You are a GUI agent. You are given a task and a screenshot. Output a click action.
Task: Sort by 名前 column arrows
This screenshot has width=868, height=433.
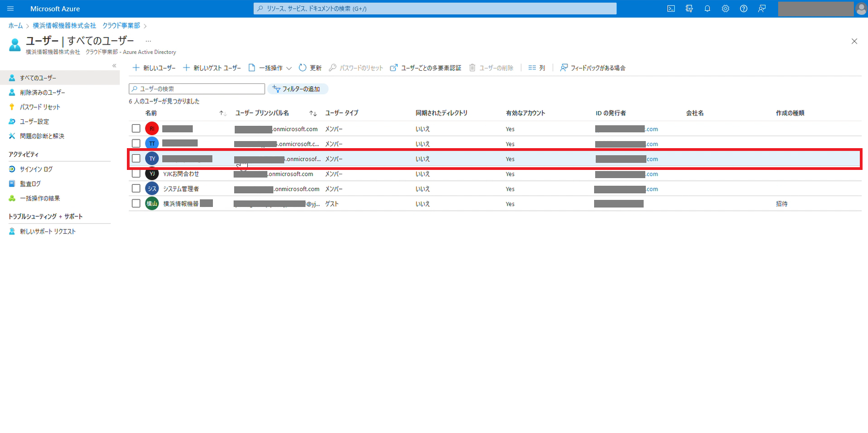coord(223,113)
